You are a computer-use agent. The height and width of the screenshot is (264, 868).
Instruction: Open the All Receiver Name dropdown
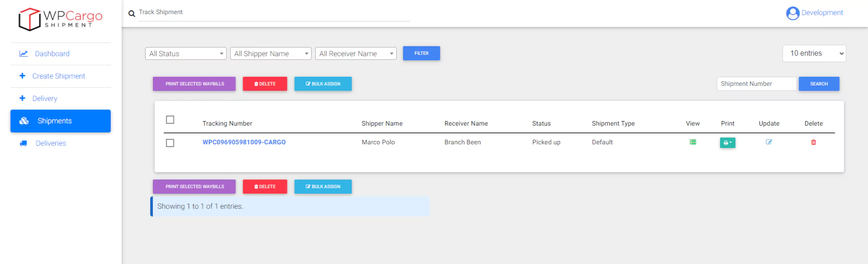(356, 54)
